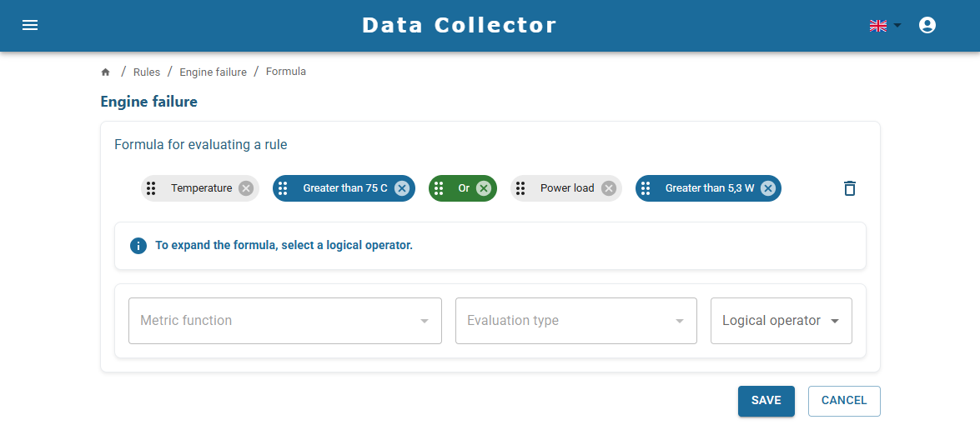Open the language selector flag dropdown

884,26
